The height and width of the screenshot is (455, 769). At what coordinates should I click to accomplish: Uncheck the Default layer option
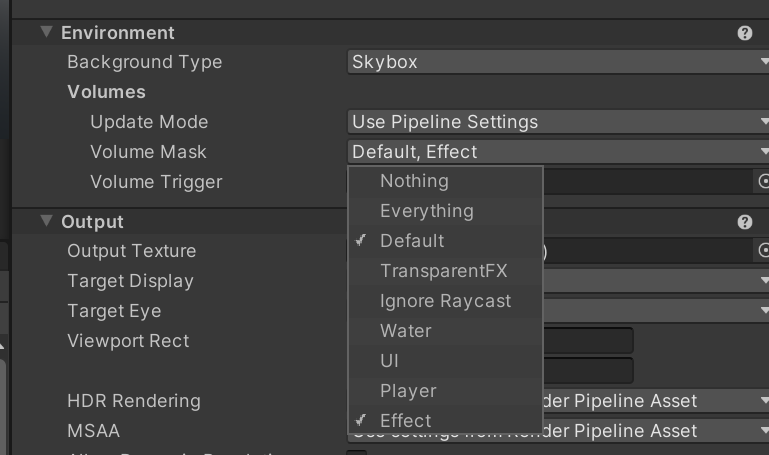[412, 241]
